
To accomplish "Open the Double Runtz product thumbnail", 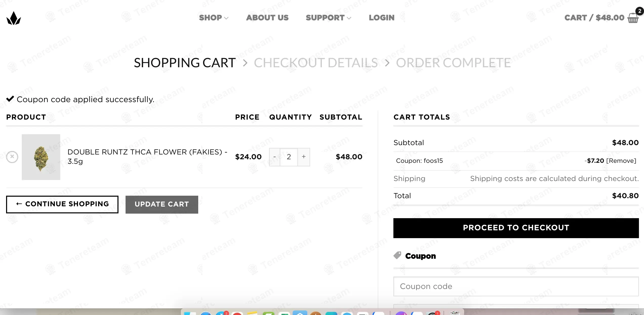I will pyautogui.click(x=41, y=157).
